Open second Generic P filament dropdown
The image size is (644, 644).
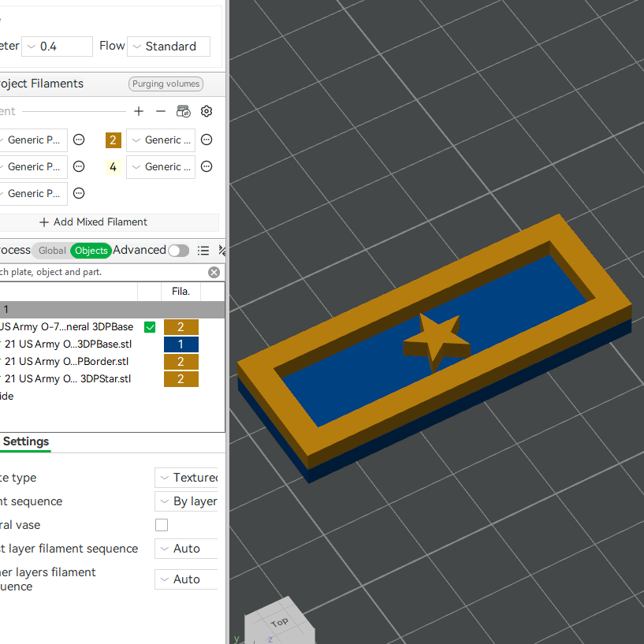coord(33,167)
